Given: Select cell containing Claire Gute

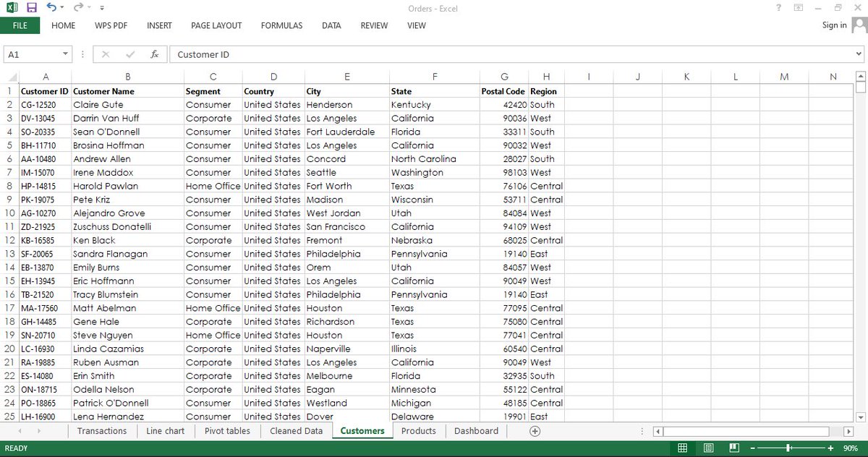Looking at the screenshot, I should click(128, 105).
